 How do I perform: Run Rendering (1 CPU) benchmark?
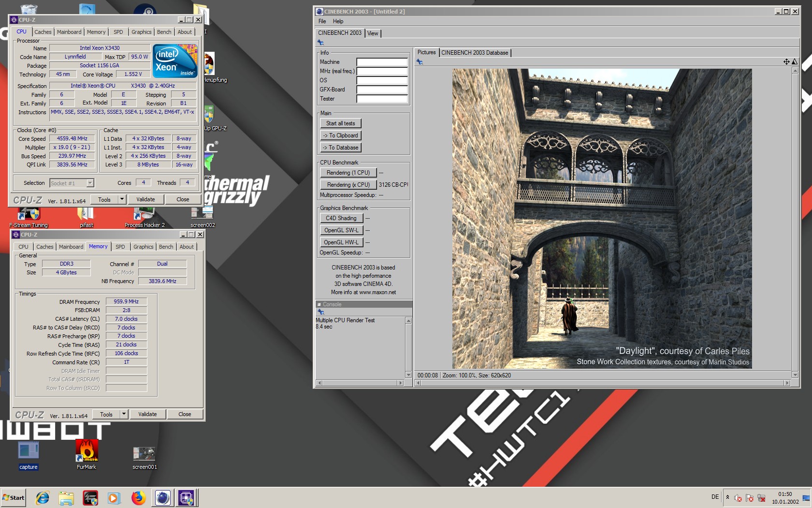(348, 173)
